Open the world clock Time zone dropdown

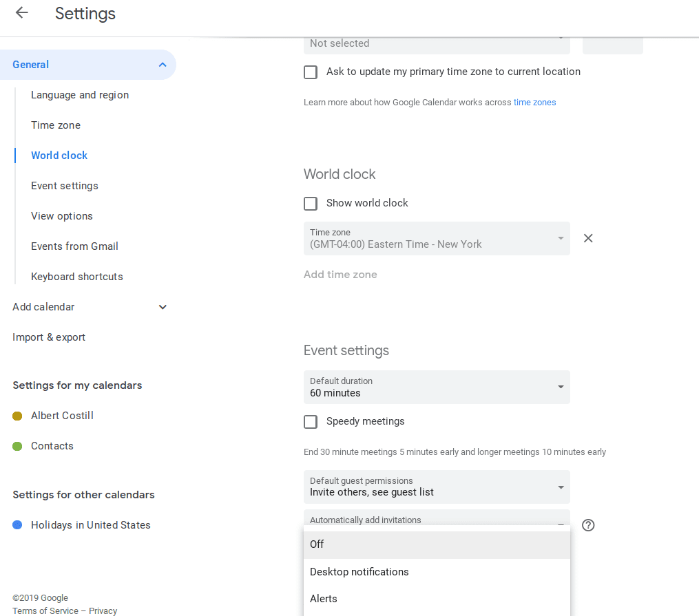click(x=437, y=239)
